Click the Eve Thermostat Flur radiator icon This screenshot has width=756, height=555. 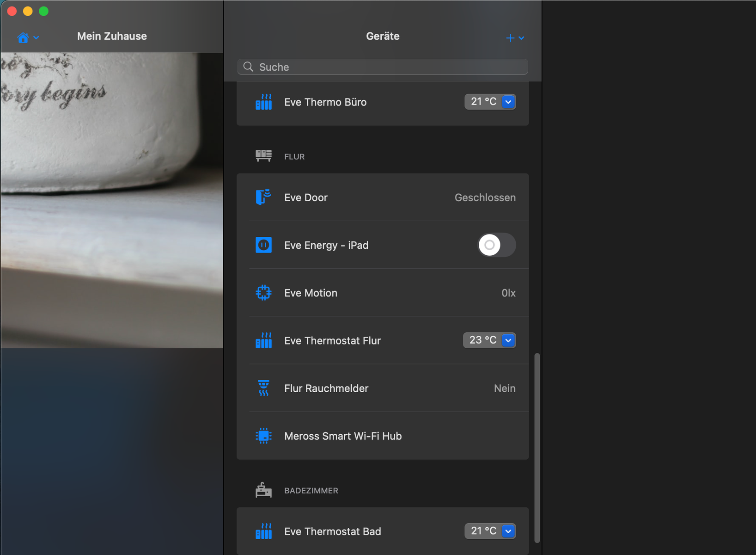pos(263,340)
